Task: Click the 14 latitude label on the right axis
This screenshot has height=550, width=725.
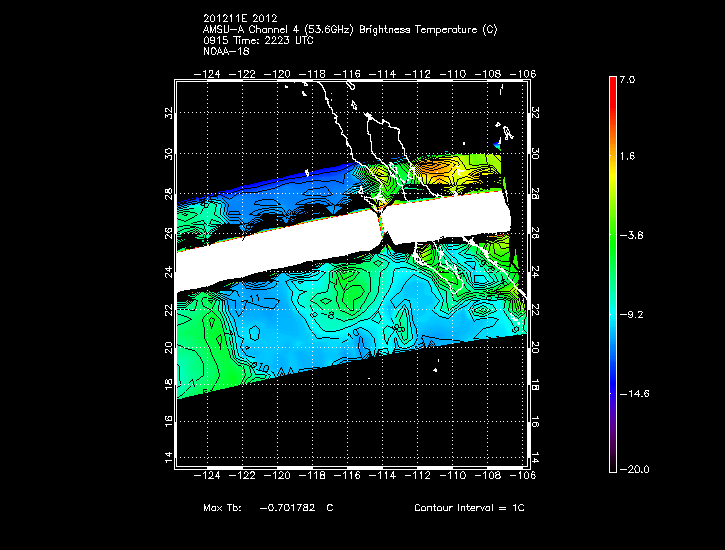Action: [x=535, y=456]
